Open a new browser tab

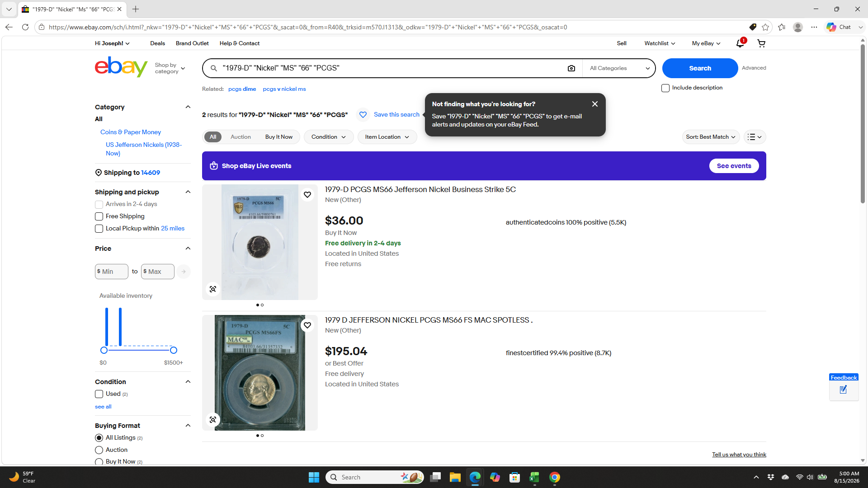(136, 9)
